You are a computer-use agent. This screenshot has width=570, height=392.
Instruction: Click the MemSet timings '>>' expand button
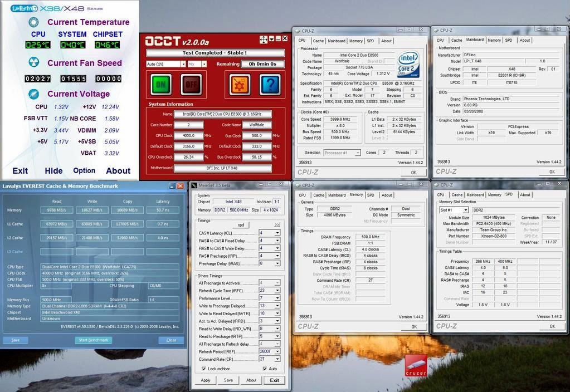coord(277,225)
